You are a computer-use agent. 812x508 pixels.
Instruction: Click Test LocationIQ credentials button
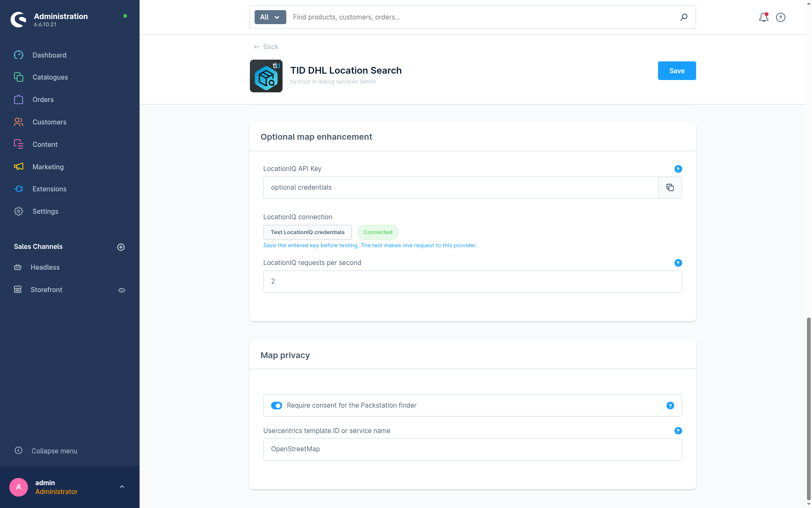tap(307, 232)
